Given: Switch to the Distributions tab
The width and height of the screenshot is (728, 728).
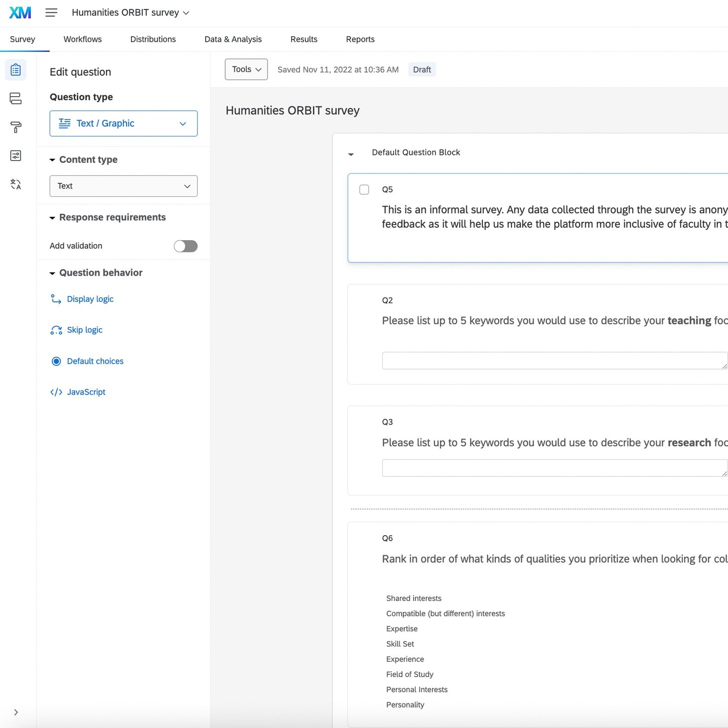Looking at the screenshot, I should (153, 39).
